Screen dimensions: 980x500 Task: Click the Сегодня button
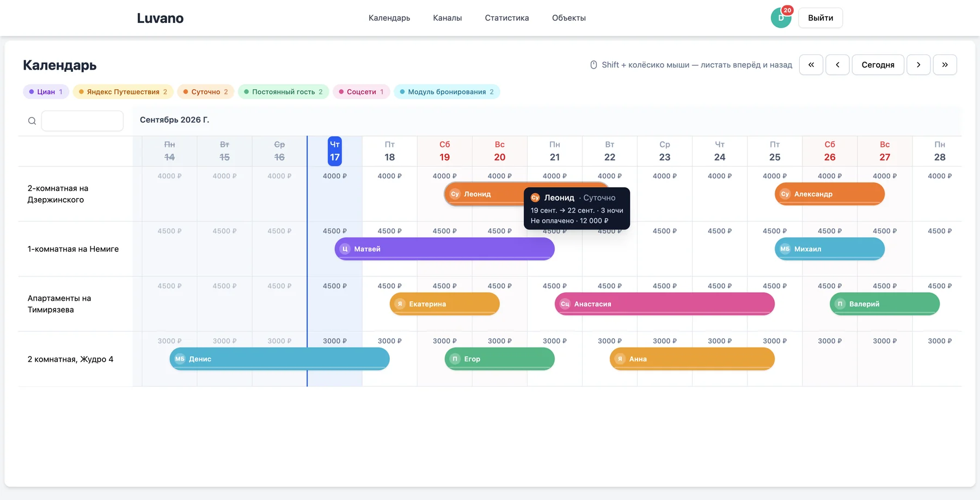click(x=878, y=65)
